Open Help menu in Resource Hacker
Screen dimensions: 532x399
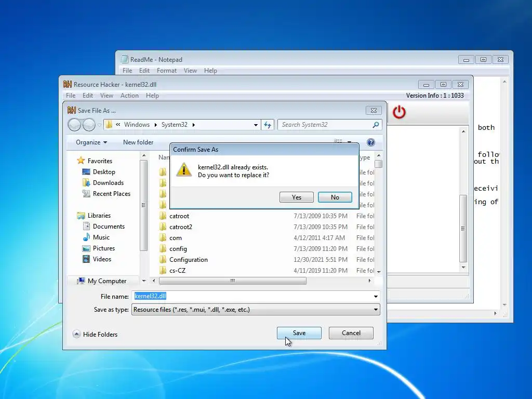click(x=152, y=96)
